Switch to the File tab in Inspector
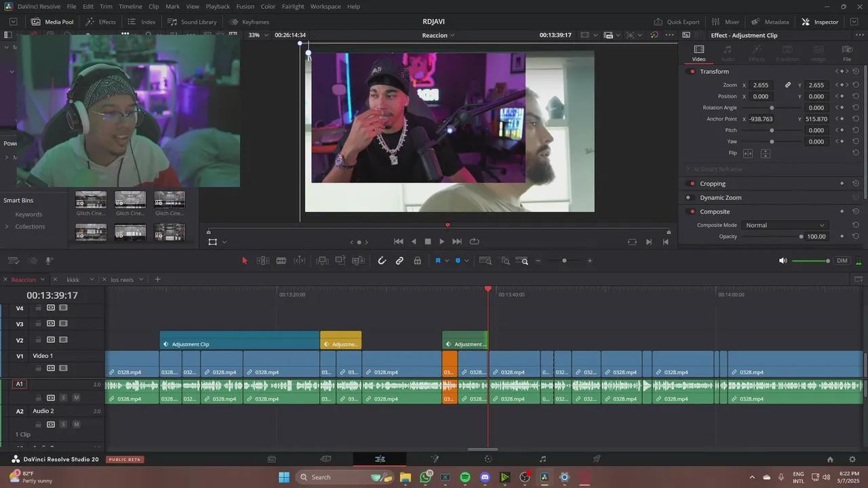The height and width of the screenshot is (488, 868). pyautogui.click(x=847, y=53)
